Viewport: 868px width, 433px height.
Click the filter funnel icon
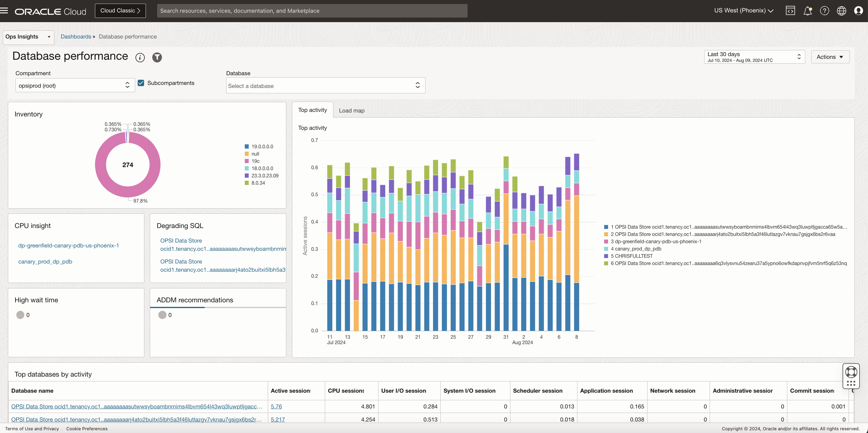[157, 58]
